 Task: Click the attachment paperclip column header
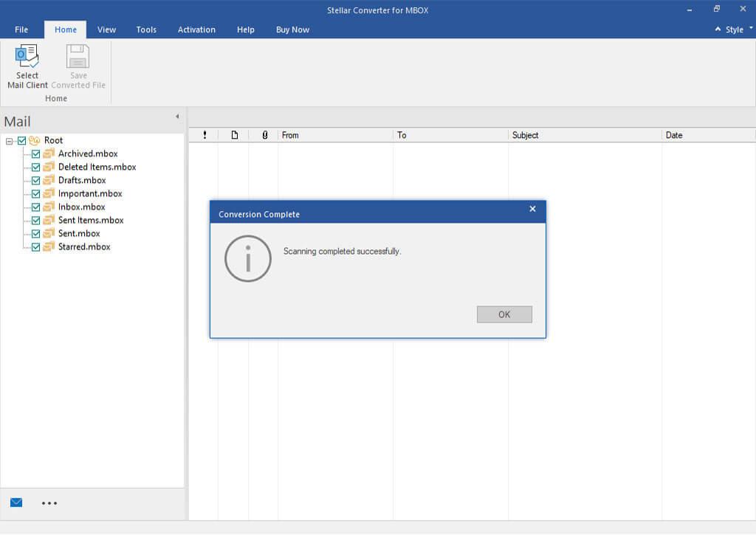[264, 135]
